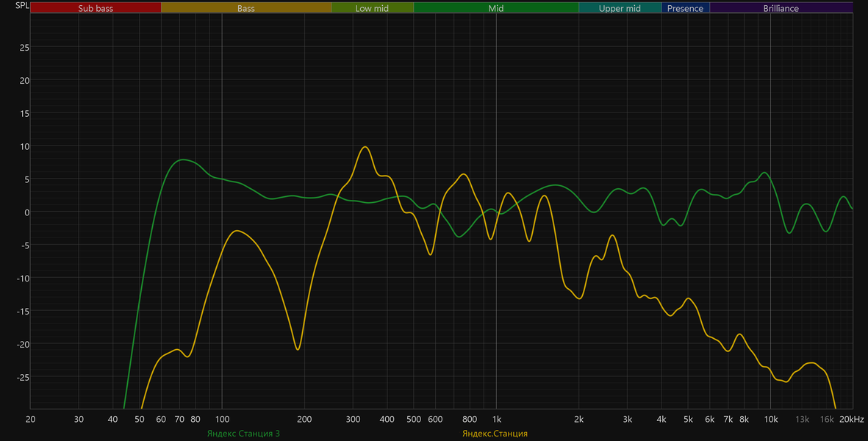The image size is (868, 441).
Task: Toggle the Яндекс.Станция yellow legend entry
Action: (x=495, y=433)
